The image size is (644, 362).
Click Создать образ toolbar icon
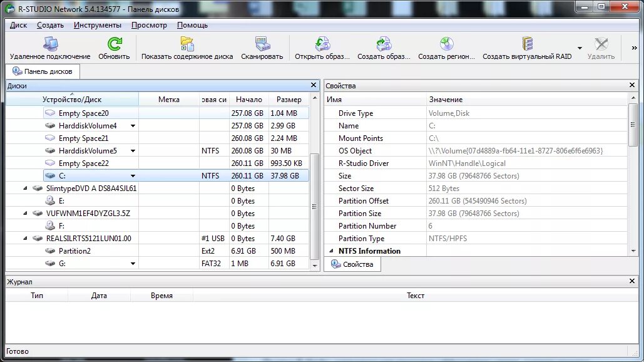click(x=384, y=44)
